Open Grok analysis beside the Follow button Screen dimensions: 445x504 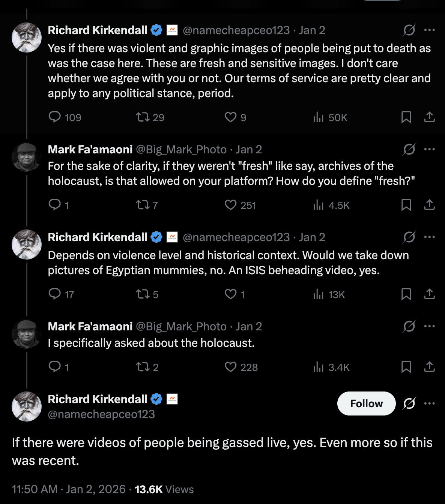409,403
